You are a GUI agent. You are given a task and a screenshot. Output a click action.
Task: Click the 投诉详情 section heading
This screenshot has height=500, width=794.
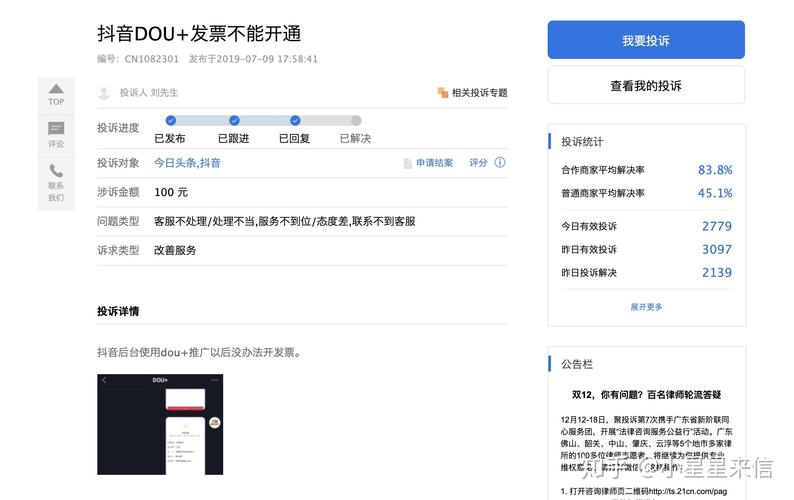pos(118,311)
